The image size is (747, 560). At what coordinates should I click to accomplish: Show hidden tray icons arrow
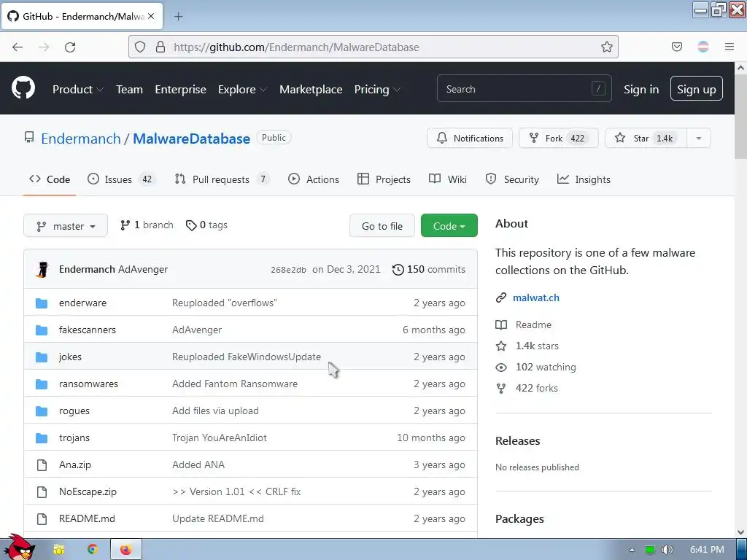pyautogui.click(x=632, y=550)
